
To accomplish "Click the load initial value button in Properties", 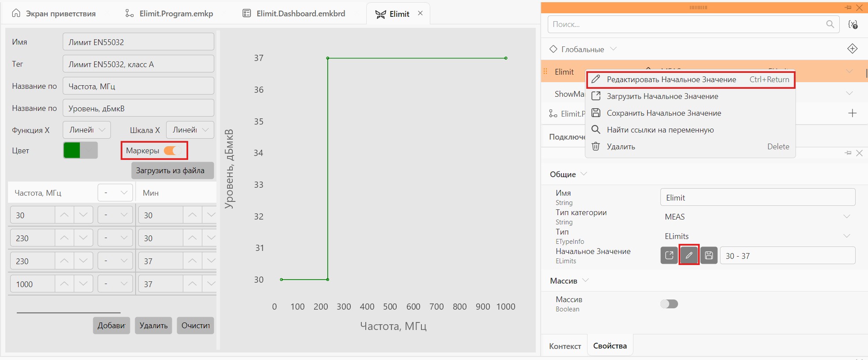I will coord(669,255).
